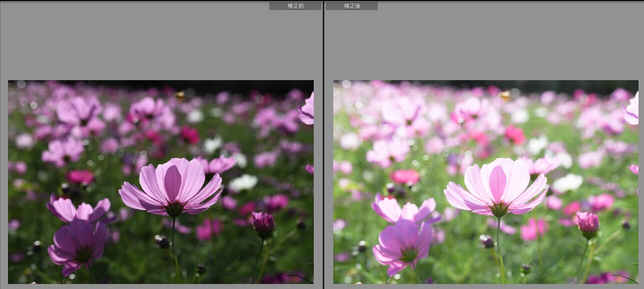Screen dimensions: 644x289
Task: Click the 補正後 label
Action: coord(352,6)
